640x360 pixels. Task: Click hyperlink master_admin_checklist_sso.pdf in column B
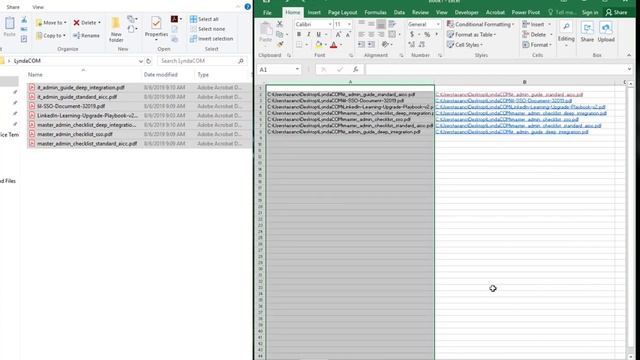click(x=507, y=120)
